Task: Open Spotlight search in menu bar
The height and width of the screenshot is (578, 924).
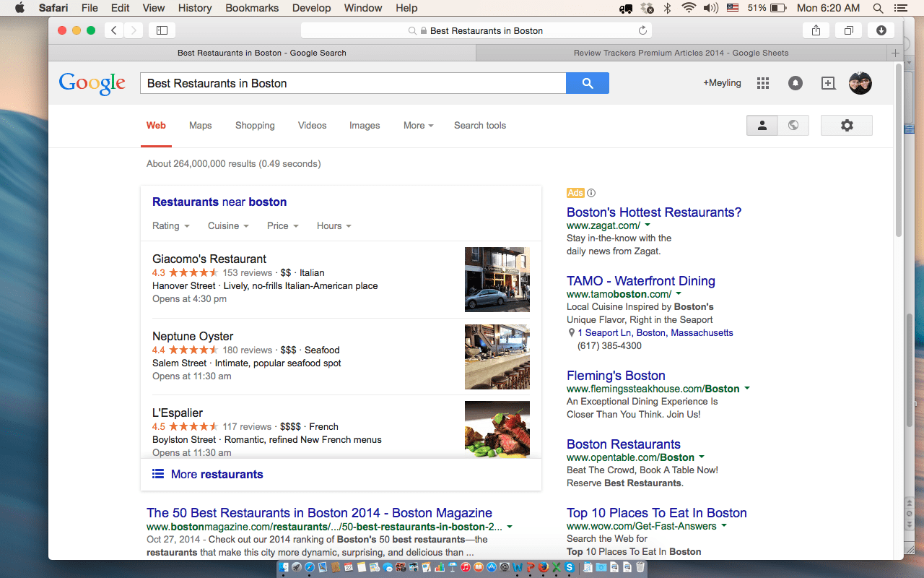Action: tap(878, 8)
